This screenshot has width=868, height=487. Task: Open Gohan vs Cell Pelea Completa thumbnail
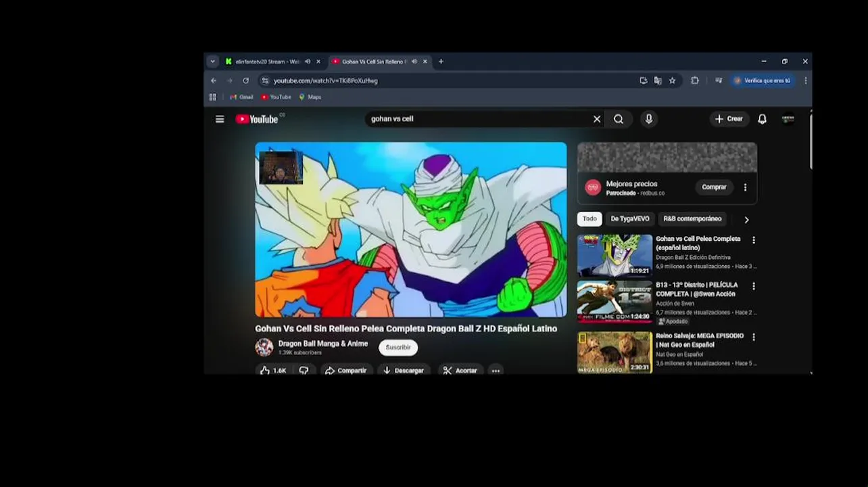pos(614,255)
